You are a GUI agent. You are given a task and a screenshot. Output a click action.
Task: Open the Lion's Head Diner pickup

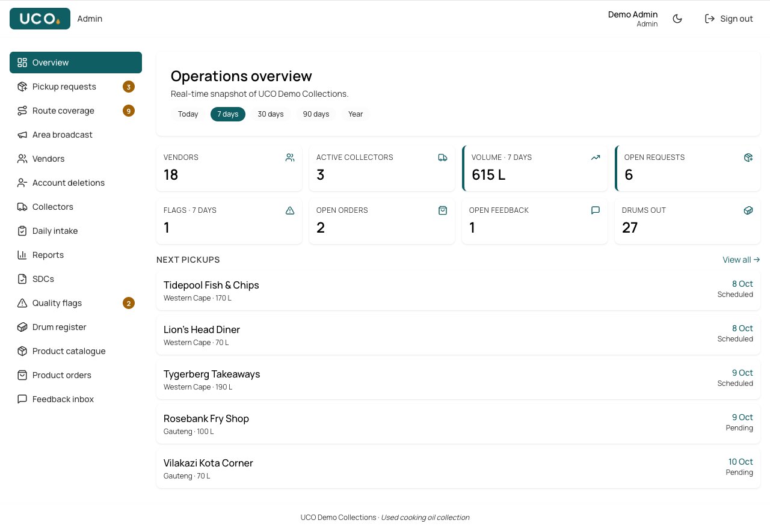[458, 335]
